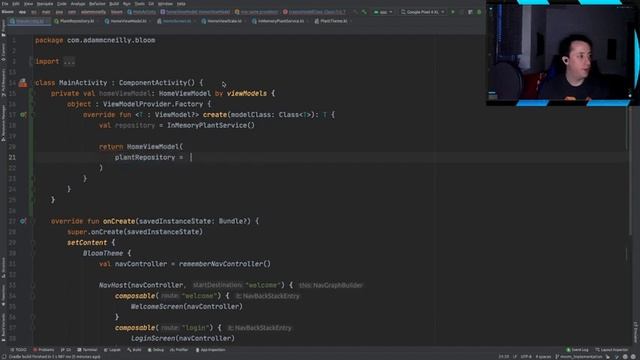Open the Build tool window
This screenshot has width=640, height=360.
134,350
